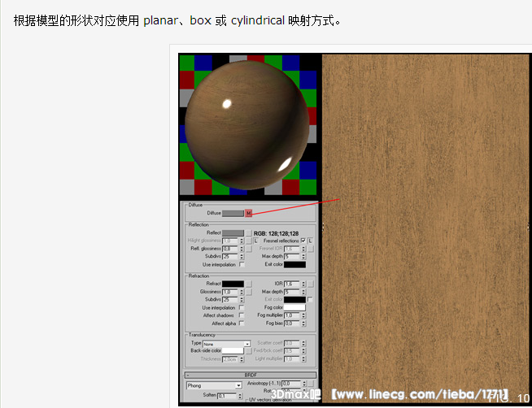Image resolution: width=532 pixels, height=408 pixels.
Task: Click the refraction IOR spinner arrows
Action: tap(303, 284)
